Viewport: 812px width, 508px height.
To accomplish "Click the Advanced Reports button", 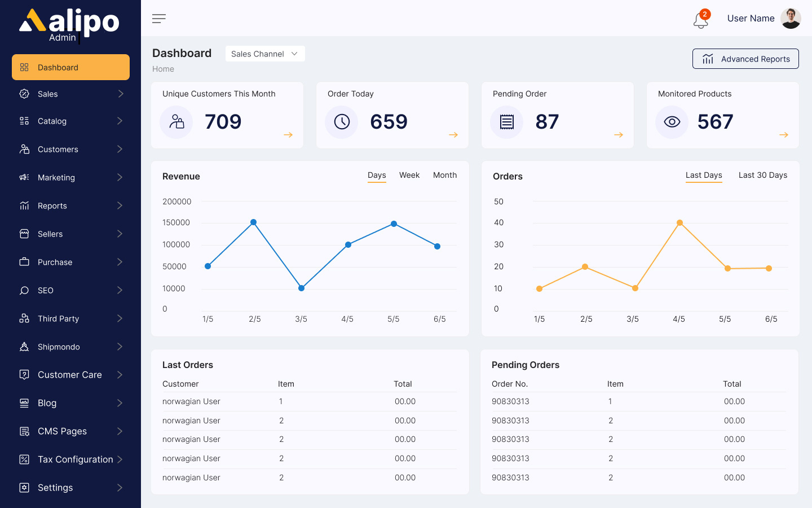I will tap(745, 59).
